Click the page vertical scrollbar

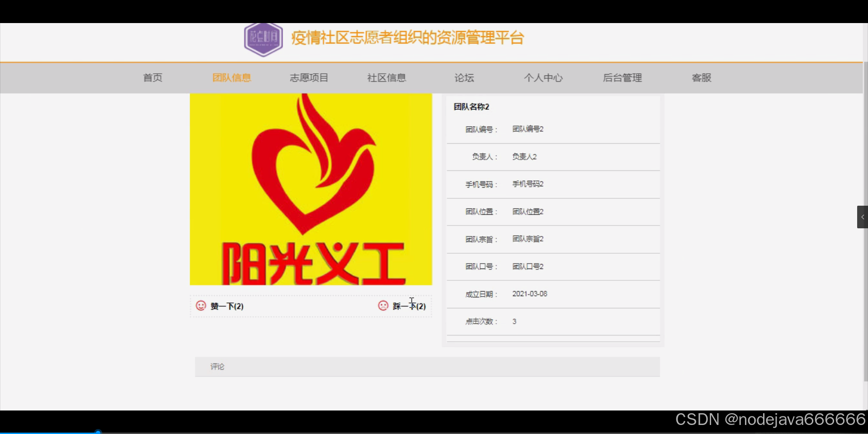[x=865, y=222]
